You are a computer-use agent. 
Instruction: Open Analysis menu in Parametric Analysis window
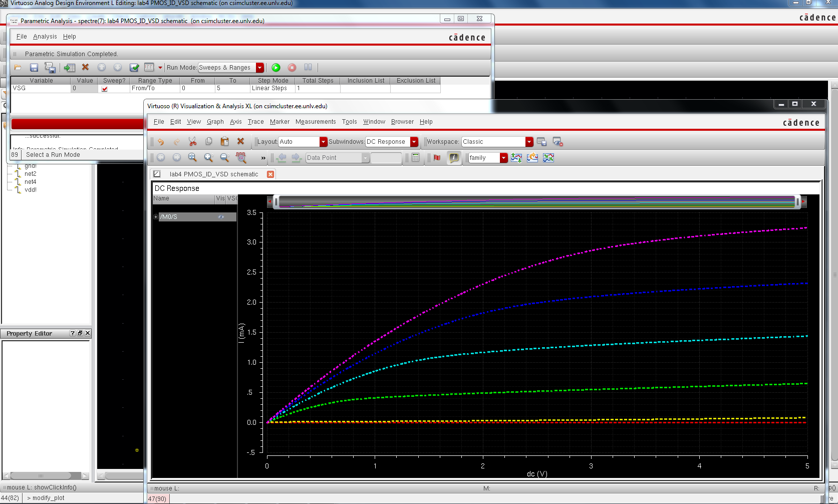click(x=45, y=37)
